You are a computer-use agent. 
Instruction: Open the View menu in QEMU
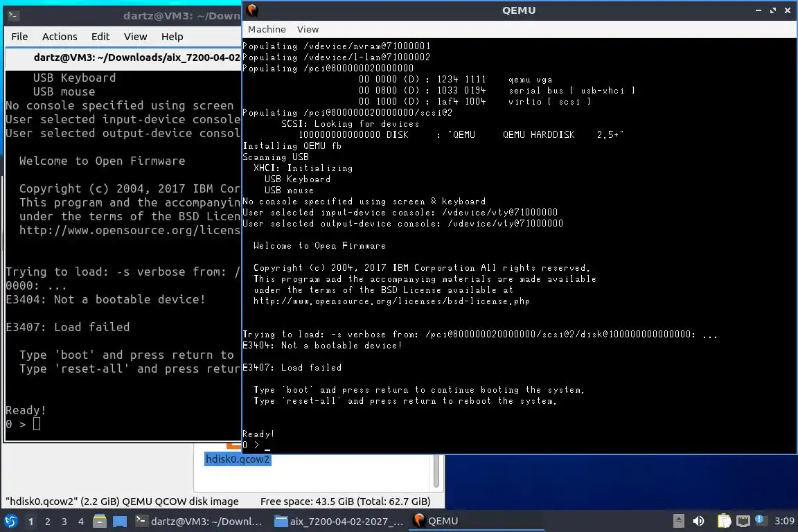pos(308,30)
